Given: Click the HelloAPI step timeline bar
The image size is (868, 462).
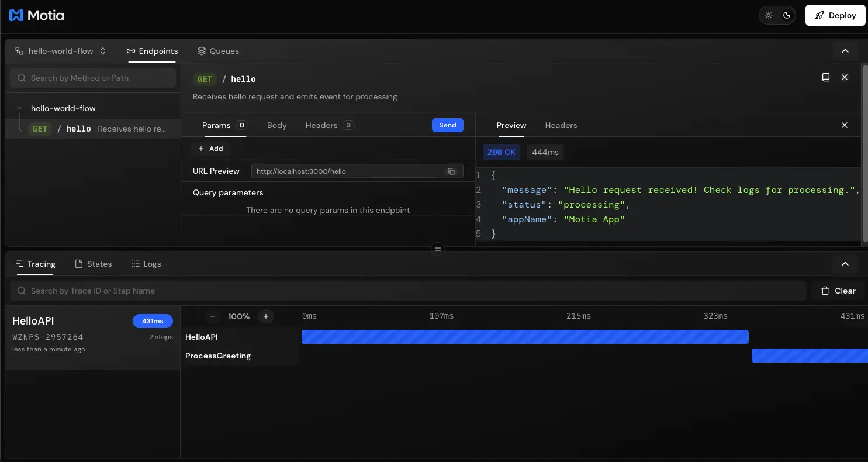Looking at the screenshot, I should click(525, 337).
